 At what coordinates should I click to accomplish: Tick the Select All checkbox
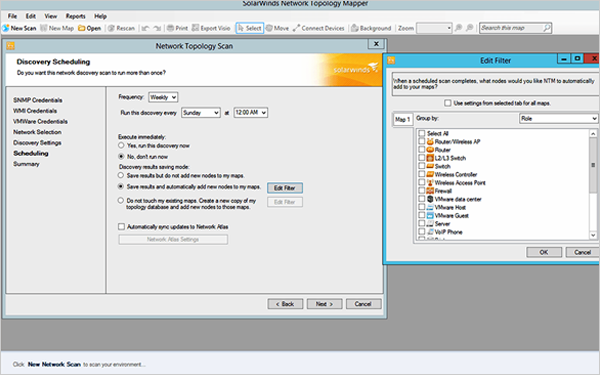click(x=422, y=133)
